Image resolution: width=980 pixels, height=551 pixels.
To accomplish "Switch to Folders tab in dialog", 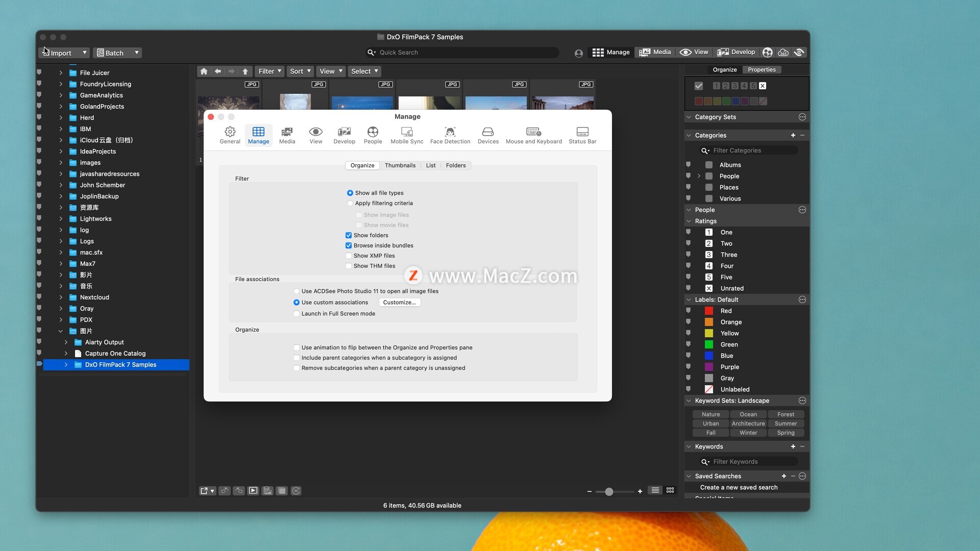I will [x=456, y=165].
